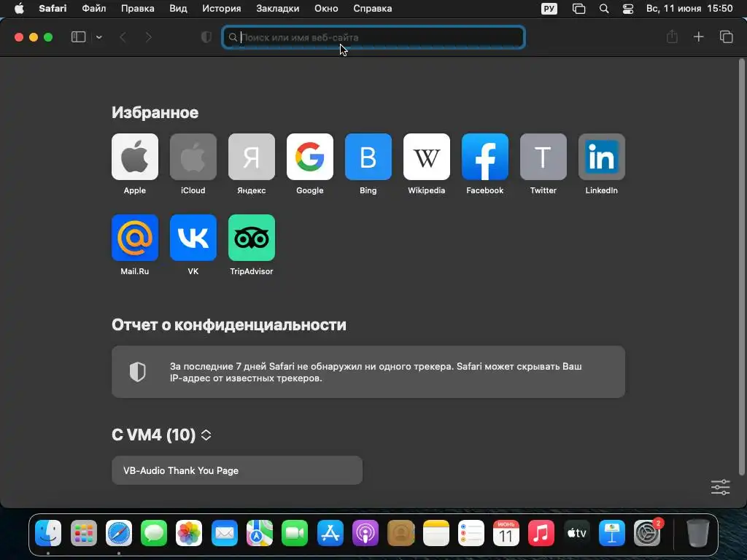Open the Bing favorite
This screenshot has height=560, width=747.
tap(368, 157)
